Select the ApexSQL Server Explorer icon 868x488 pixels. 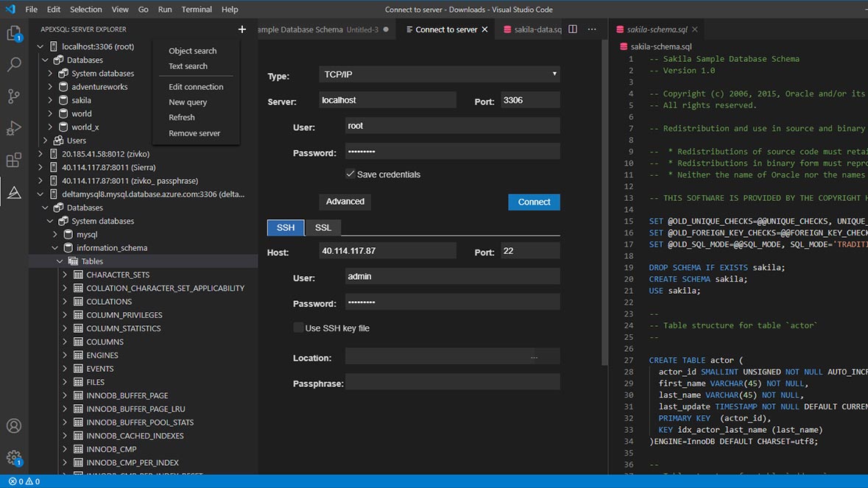(x=15, y=193)
